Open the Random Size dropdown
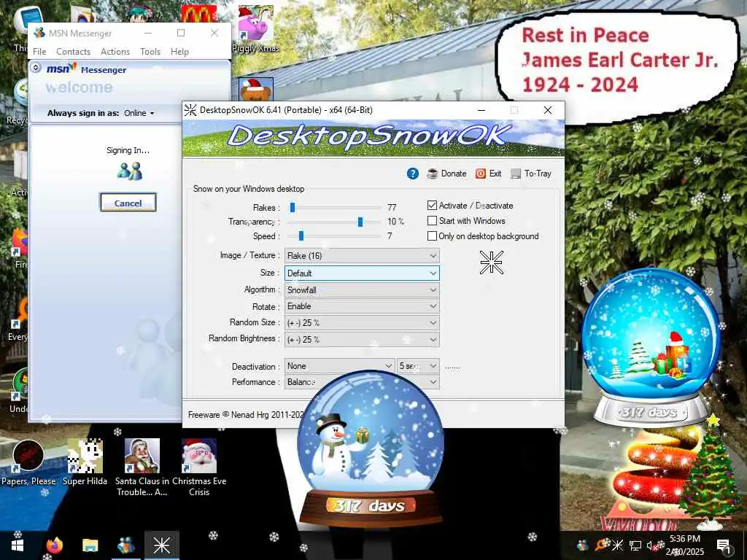The image size is (747, 560). coord(362,323)
